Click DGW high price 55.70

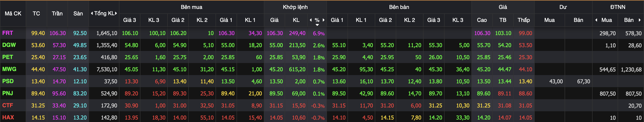tap(483, 45)
